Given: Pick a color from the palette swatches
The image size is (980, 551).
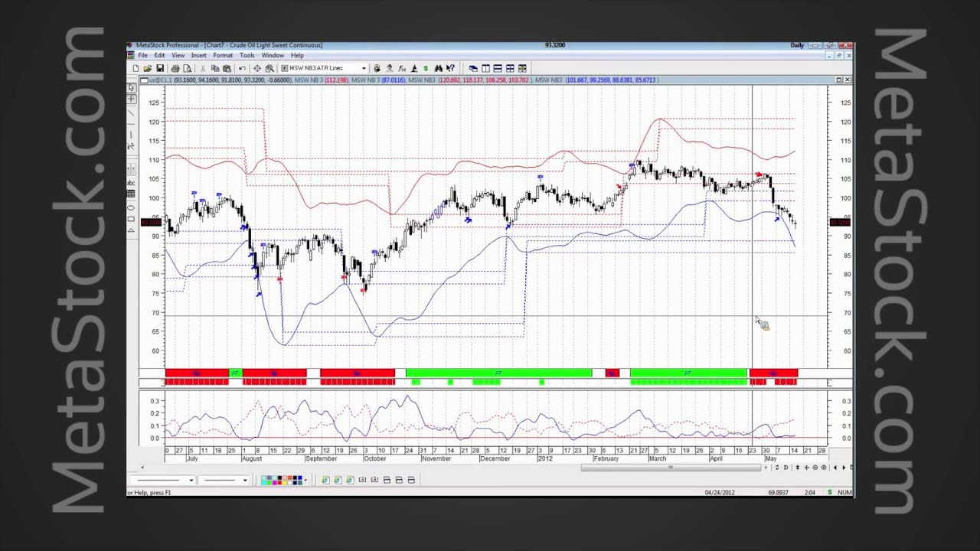Looking at the screenshot, I should [x=281, y=480].
